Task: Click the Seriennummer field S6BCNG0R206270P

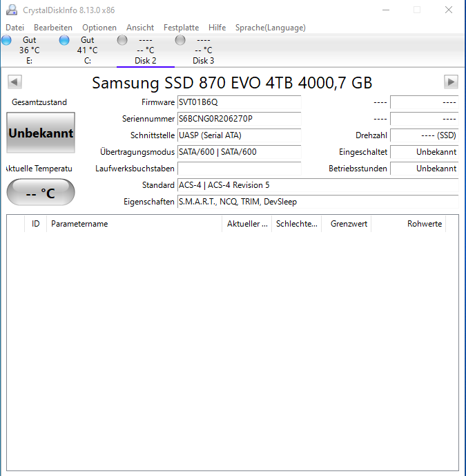Action: tap(239, 119)
